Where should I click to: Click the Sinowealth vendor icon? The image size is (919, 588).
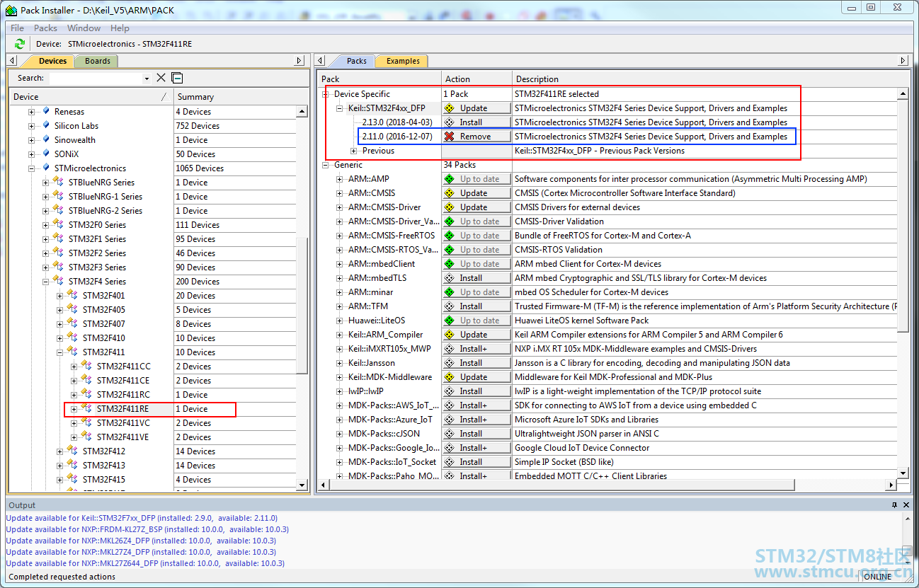coord(47,139)
